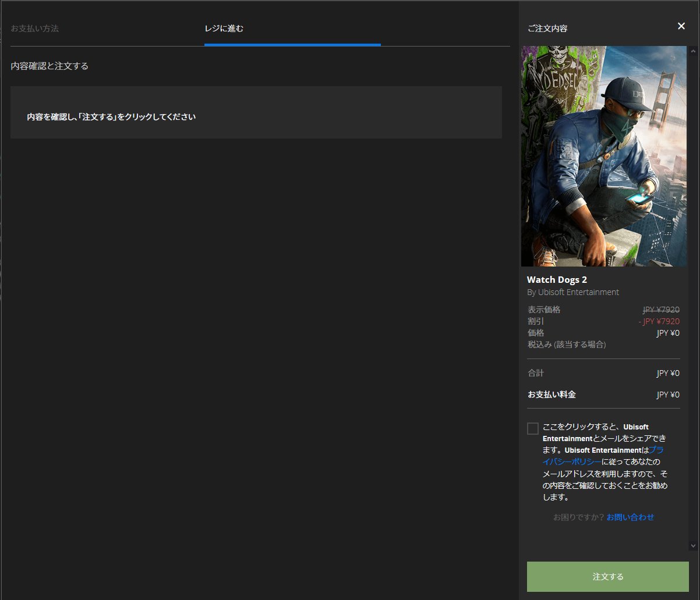The image size is (700, 600).
Task: Switch to the お支払い方法 tab
Action: tap(35, 28)
